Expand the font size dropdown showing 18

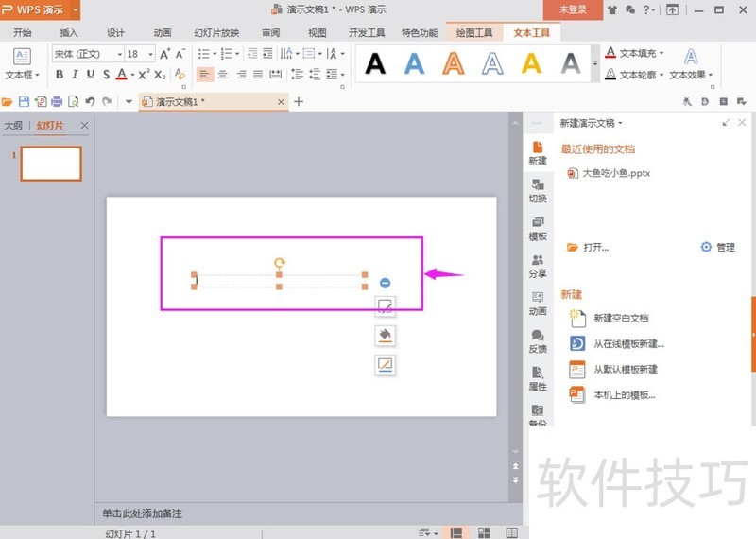click(148, 55)
